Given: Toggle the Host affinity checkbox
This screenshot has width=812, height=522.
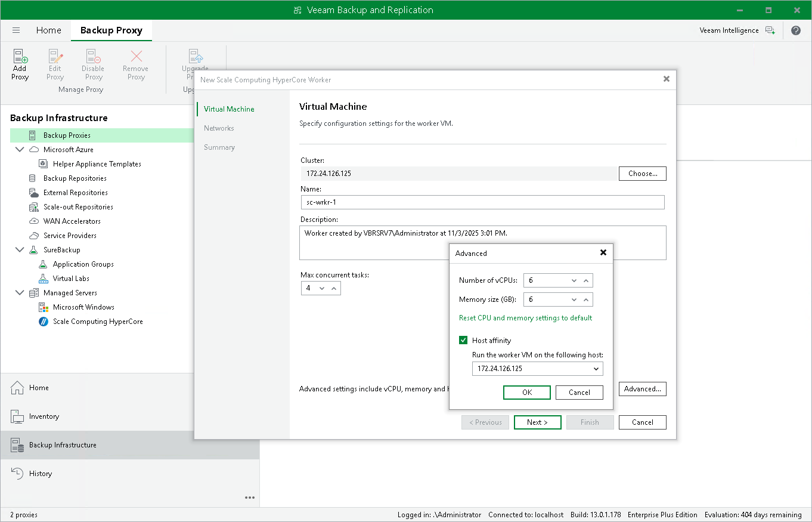Looking at the screenshot, I should coord(463,341).
